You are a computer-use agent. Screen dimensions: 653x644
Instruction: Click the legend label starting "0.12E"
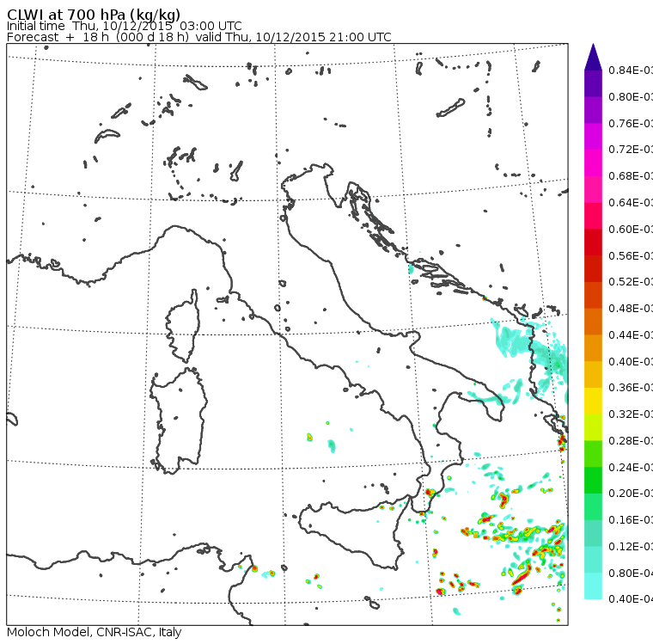(631, 547)
